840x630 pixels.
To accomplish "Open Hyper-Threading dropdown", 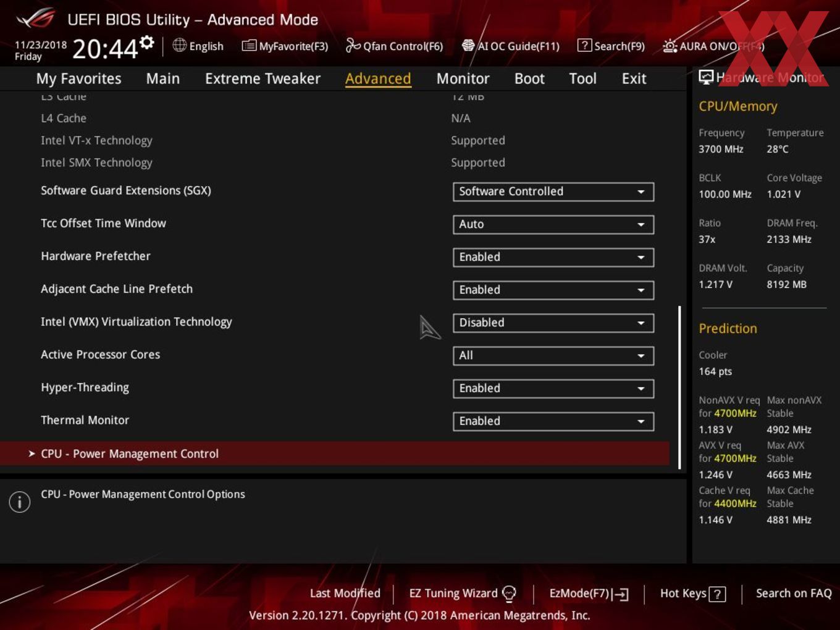I will pyautogui.click(x=553, y=388).
